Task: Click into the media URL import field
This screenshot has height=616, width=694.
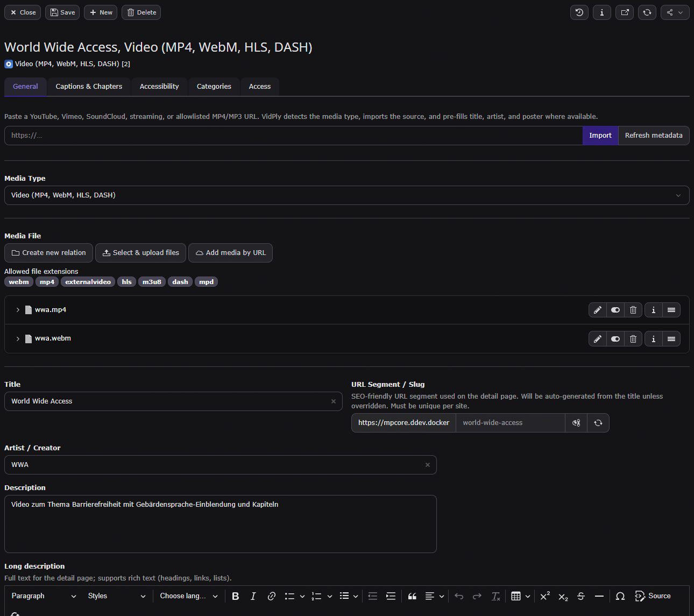Action: [x=293, y=136]
